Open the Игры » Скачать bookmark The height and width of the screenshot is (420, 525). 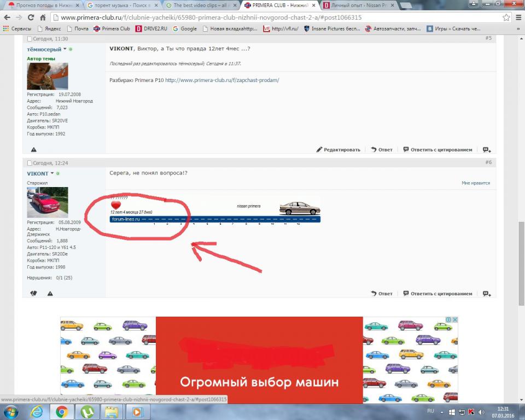(x=454, y=29)
